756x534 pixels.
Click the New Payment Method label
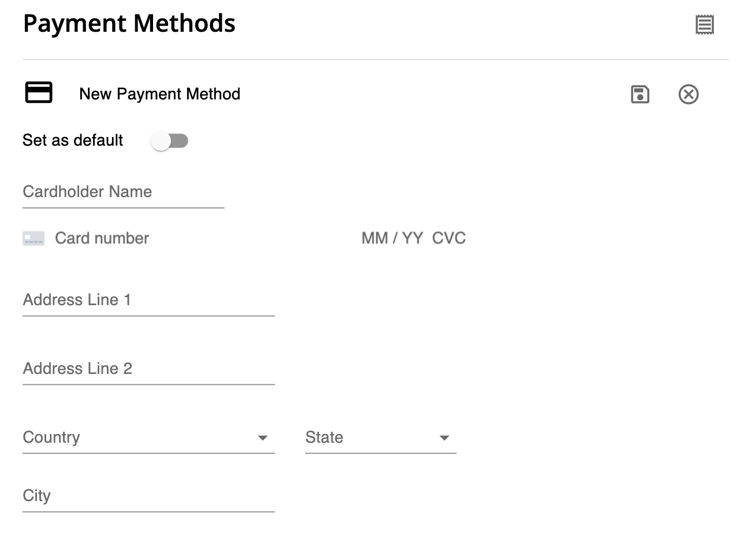(x=159, y=94)
